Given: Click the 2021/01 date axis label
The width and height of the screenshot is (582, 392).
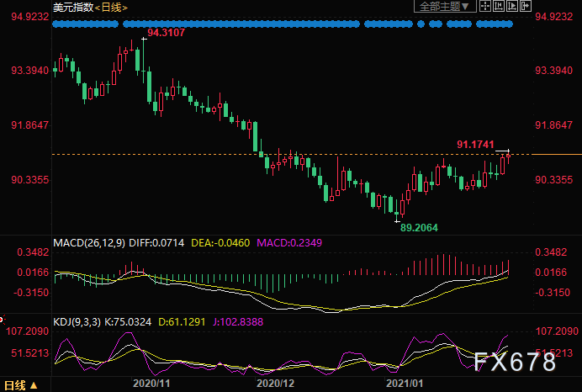Looking at the screenshot, I should 405,383.
